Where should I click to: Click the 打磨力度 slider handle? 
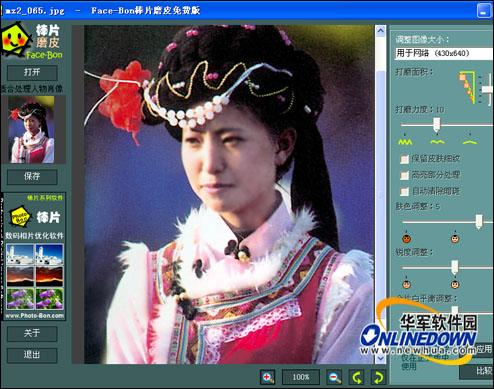pyautogui.click(x=437, y=125)
